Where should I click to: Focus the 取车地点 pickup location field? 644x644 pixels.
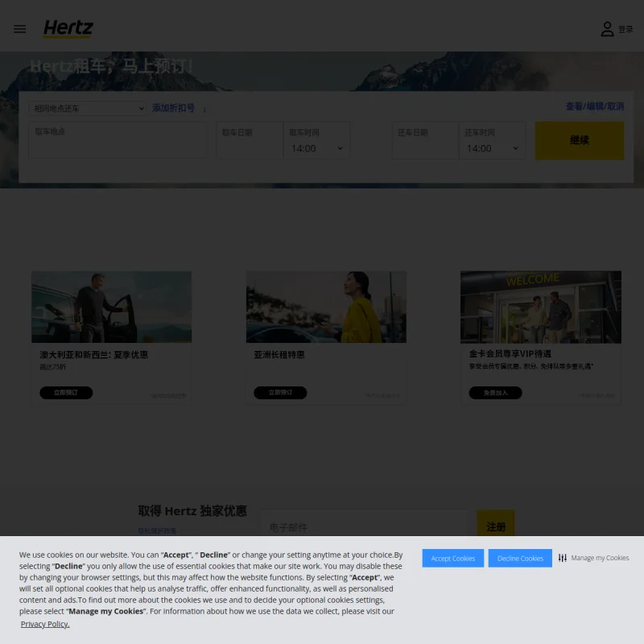click(x=117, y=140)
